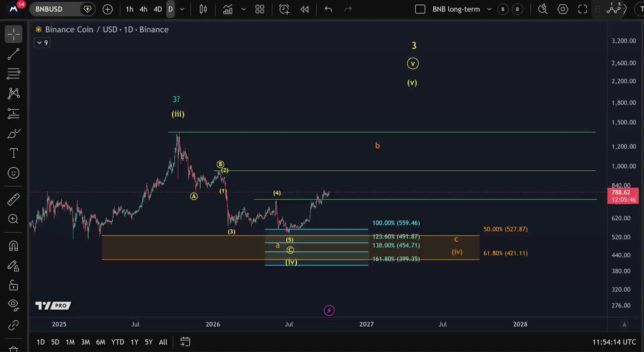Open chart settings hexagon icon
This screenshot has width=644, height=352.
563,9
